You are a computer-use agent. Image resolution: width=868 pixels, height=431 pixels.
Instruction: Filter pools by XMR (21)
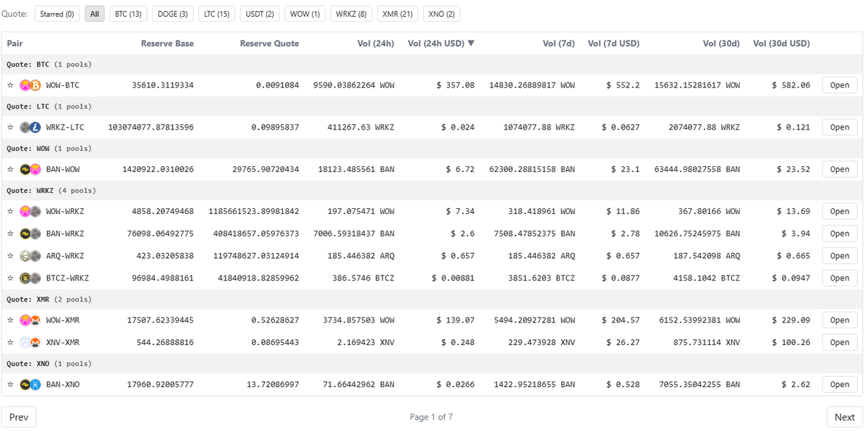[398, 14]
